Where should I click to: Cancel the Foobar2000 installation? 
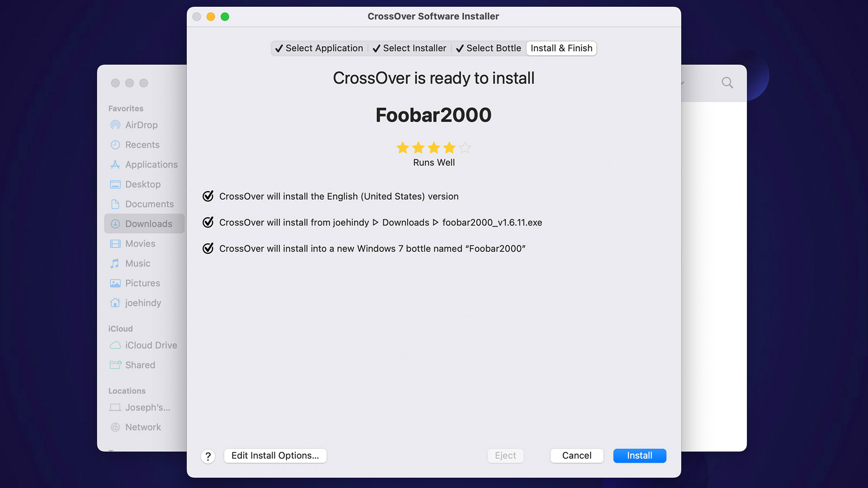[576, 455]
